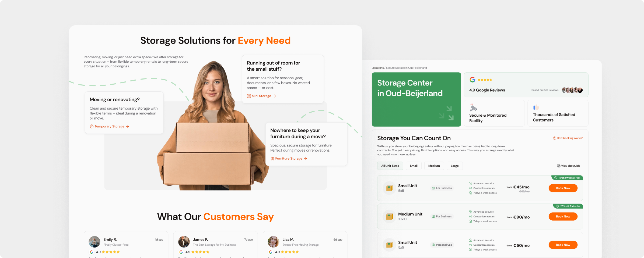The width and height of the screenshot is (644, 258).
Task: Open the Temporary Storage link
Action: pos(109,126)
